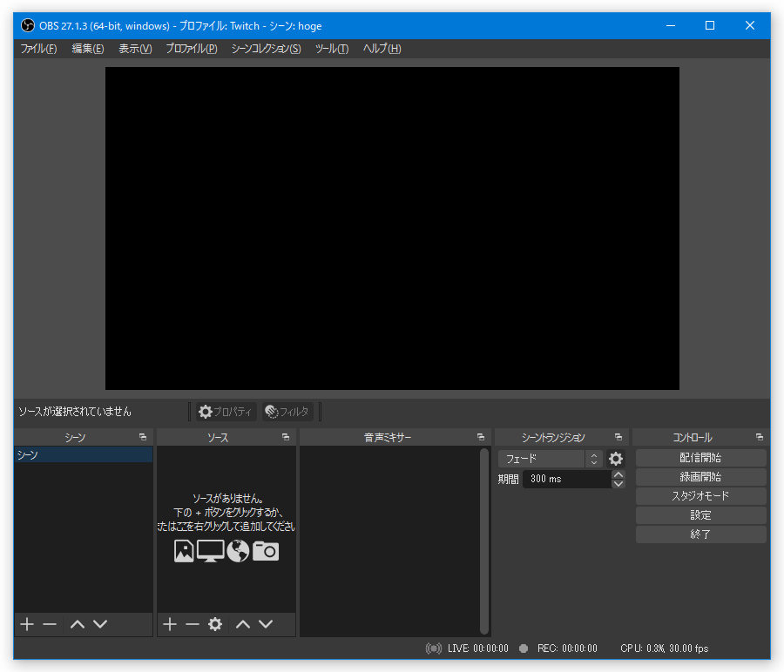
Task: Open the ツール(T) menu
Action: pyautogui.click(x=332, y=49)
